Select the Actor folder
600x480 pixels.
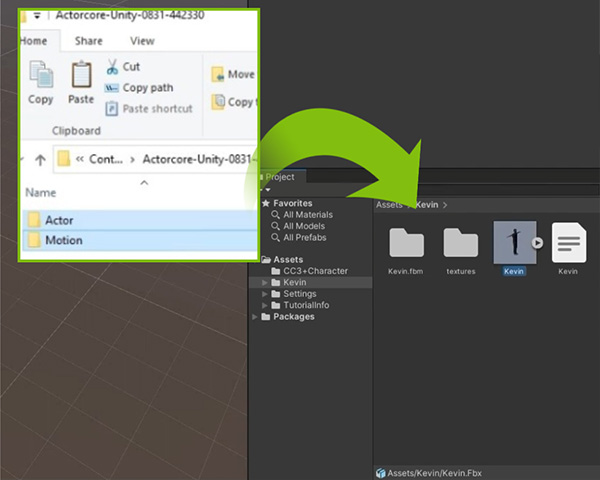pyautogui.click(x=58, y=220)
